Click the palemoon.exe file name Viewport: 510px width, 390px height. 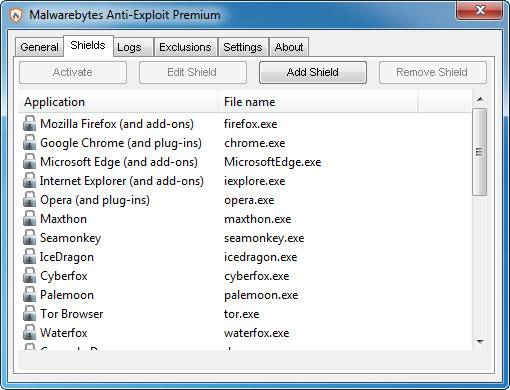(261, 295)
